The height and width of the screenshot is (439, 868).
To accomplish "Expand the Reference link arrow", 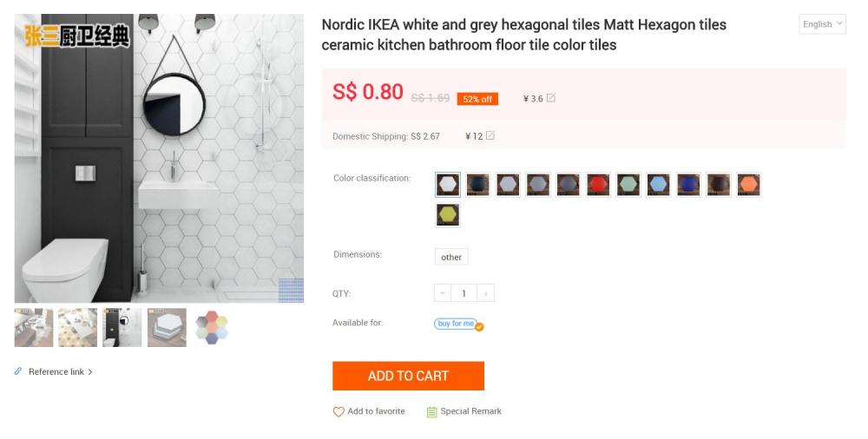I will pyautogui.click(x=90, y=372).
